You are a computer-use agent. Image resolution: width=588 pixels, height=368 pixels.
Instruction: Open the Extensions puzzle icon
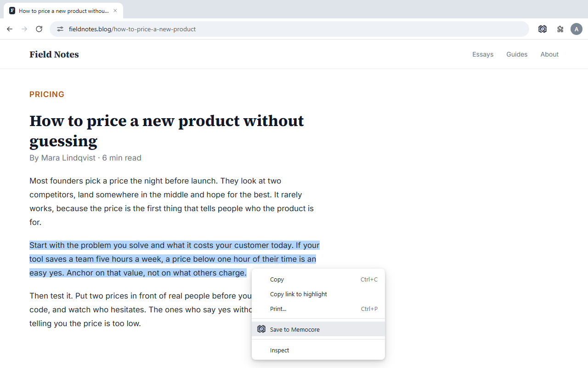click(560, 29)
